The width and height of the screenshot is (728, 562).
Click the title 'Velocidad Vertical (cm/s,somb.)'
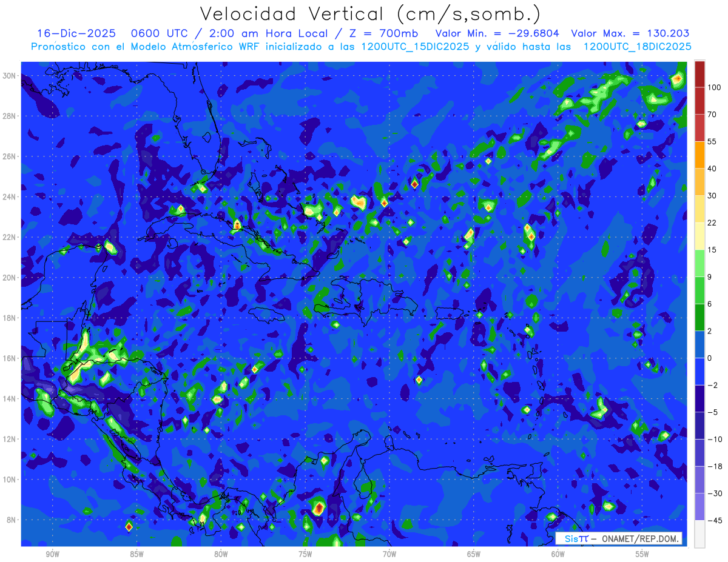pos(370,14)
